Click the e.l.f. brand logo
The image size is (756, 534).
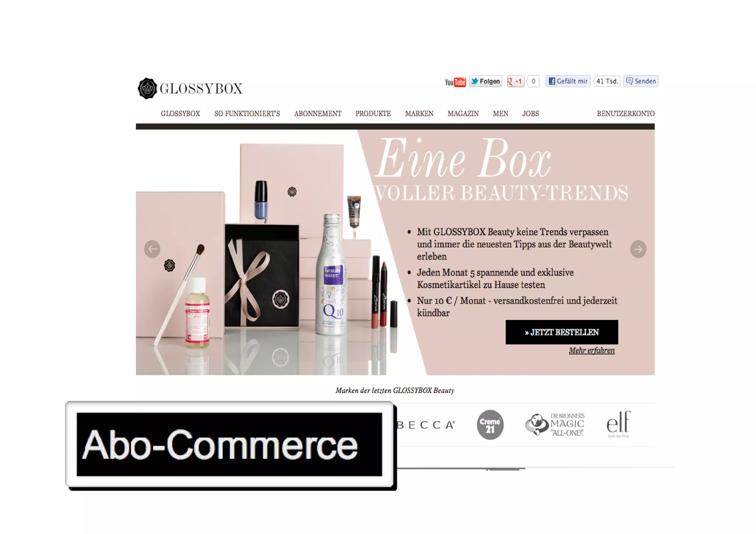pyautogui.click(x=619, y=424)
